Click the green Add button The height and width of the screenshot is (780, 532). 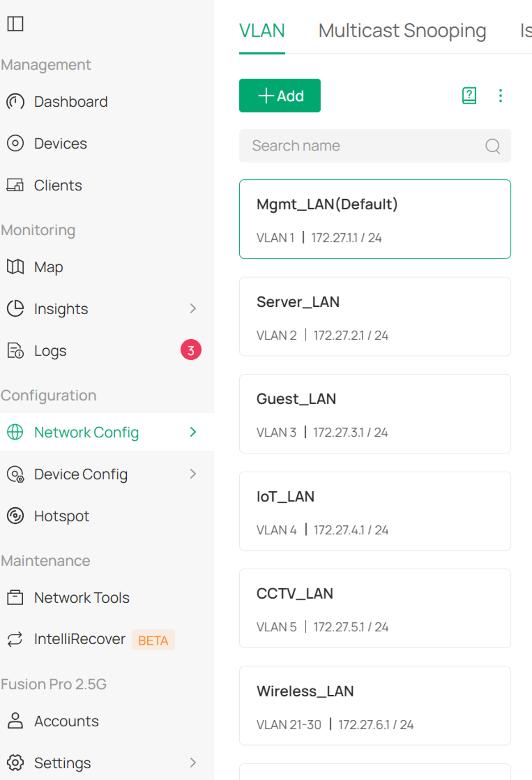280,96
